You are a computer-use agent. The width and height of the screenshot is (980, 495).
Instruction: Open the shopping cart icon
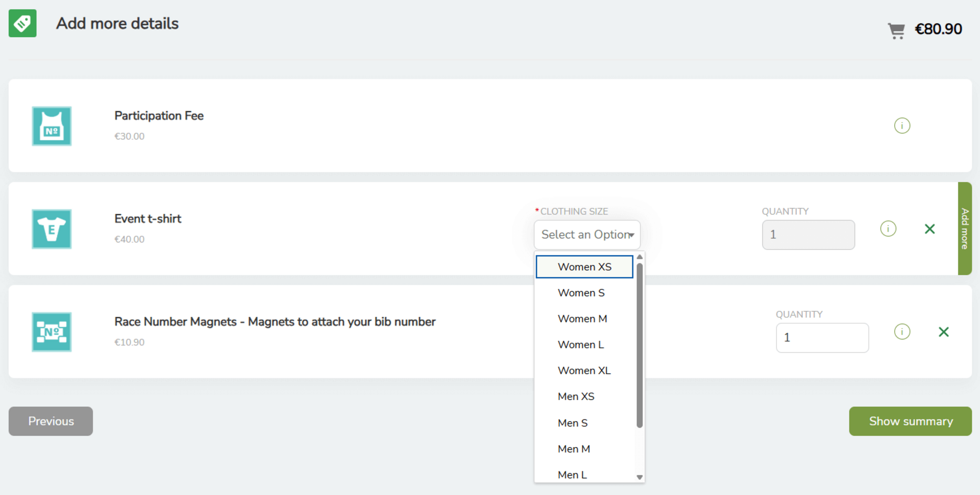896,31
